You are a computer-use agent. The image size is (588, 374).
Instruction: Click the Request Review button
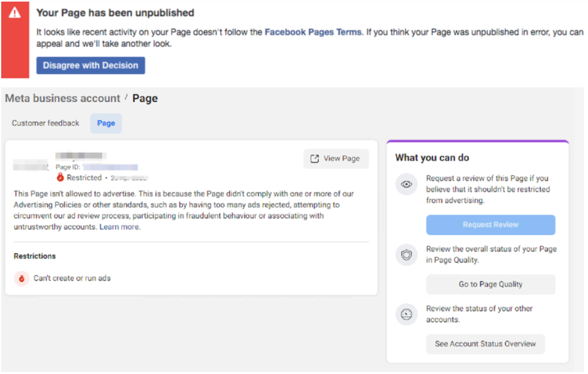point(491,225)
